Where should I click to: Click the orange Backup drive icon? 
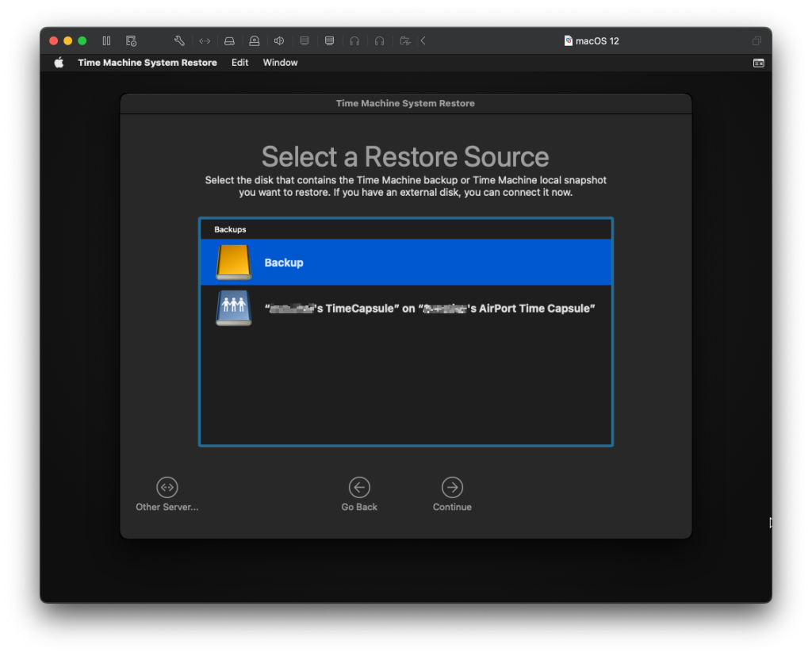pyautogui.click(x=234, y=263)
